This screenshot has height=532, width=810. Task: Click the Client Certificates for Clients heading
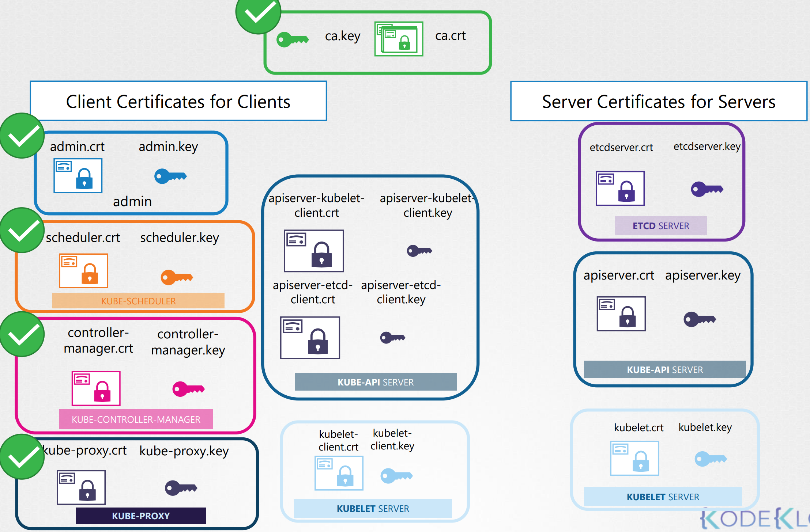178,101
